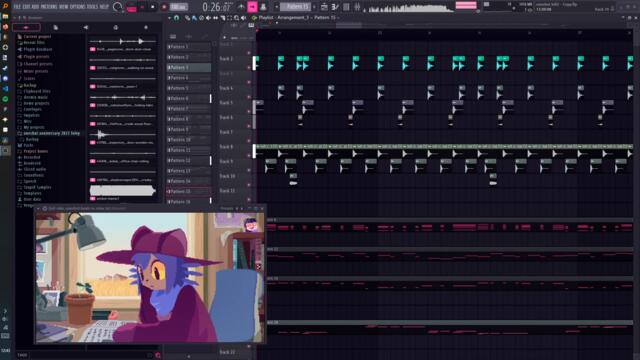
Task: Select the mute tool in playlist toolbar
Action: [x=209, y=18]
